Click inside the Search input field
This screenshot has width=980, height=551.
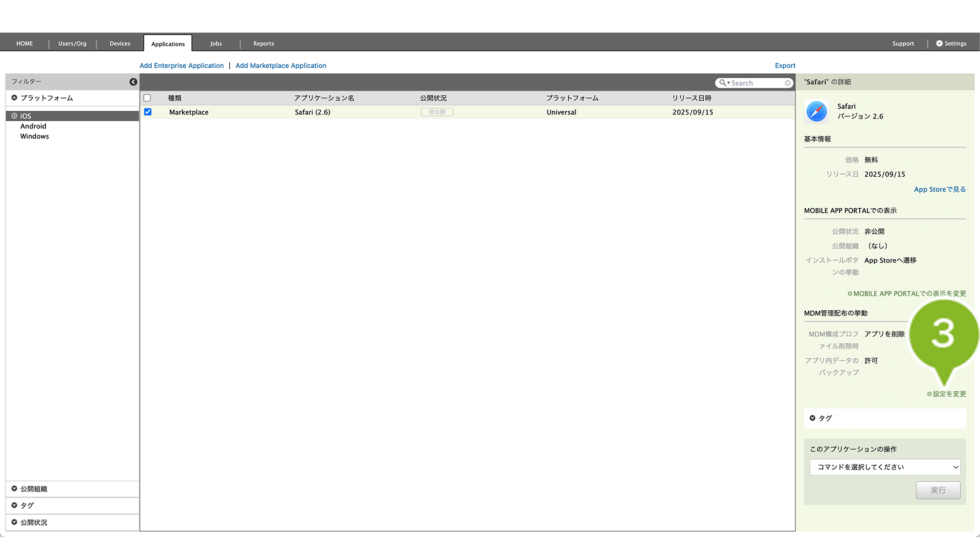point(756,83)
